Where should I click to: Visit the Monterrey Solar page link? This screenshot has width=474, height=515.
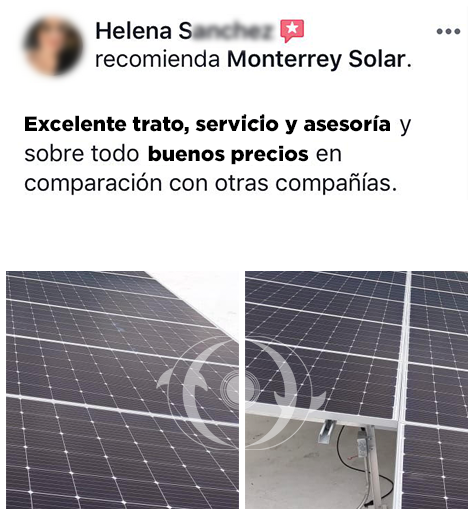[x=316, y=59]
